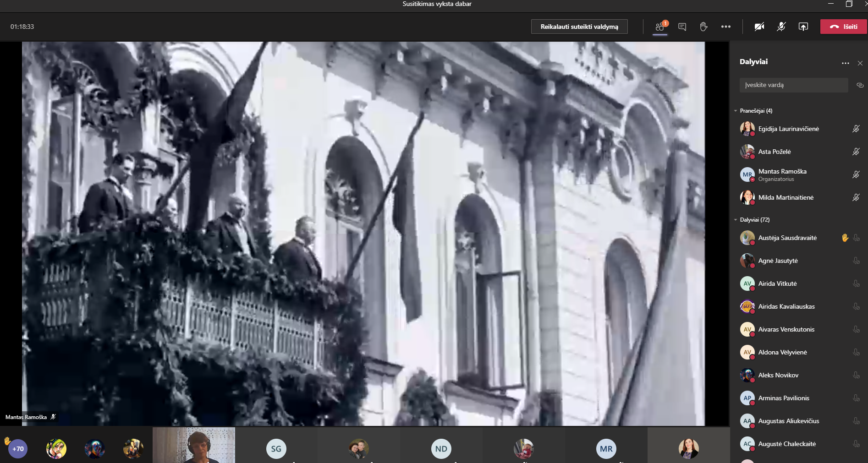Click the ND participant tile

[x=441, y=445]
